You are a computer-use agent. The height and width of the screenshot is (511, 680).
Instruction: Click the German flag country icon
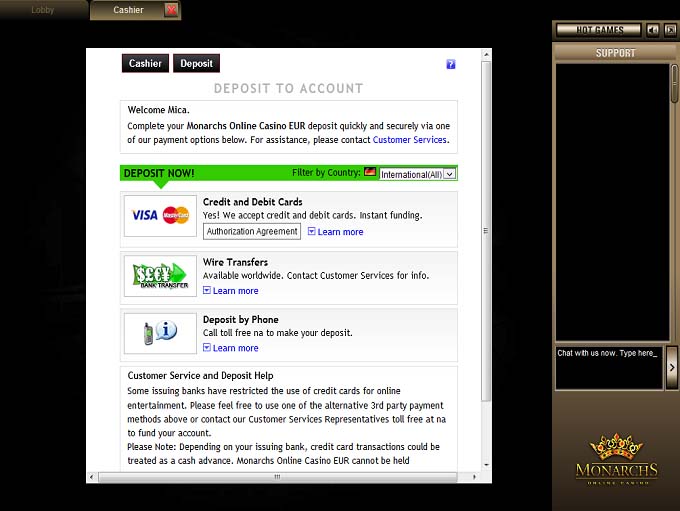coord(370,173)
